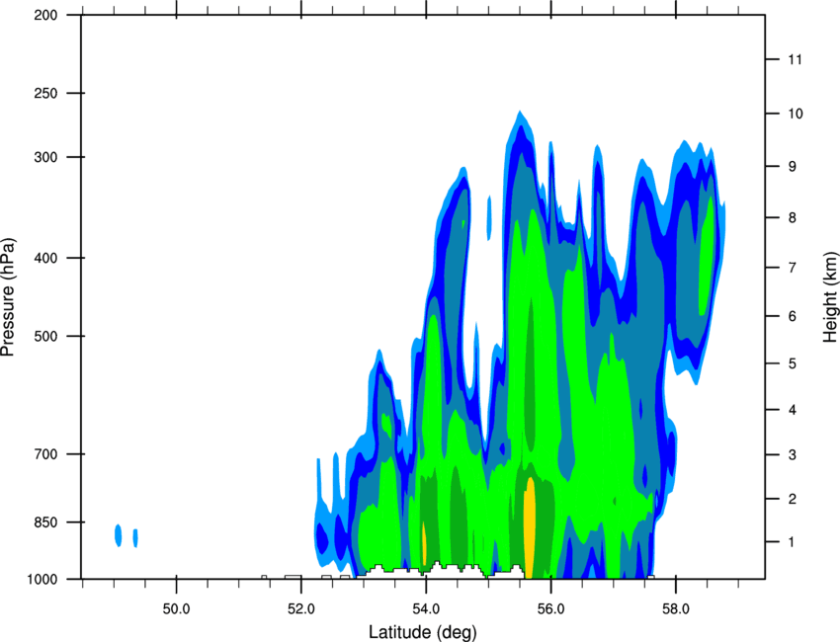Pick the 8 km height tick label

point(792,217)
